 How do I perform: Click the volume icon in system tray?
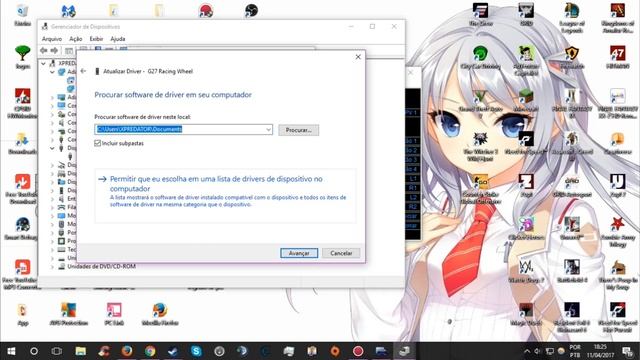click(538, 351)
